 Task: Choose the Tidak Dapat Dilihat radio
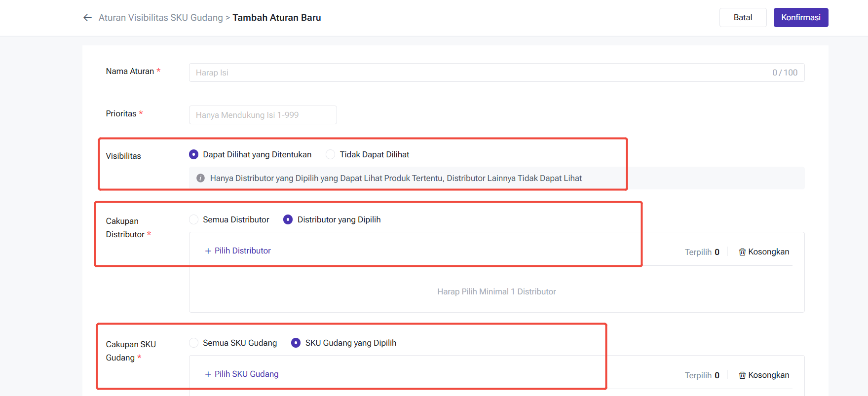click(331, 155)
